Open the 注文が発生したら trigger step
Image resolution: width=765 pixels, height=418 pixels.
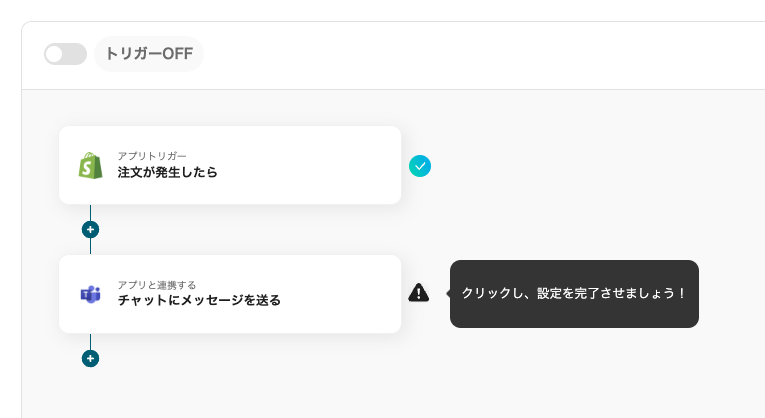[x=168, y=172]
